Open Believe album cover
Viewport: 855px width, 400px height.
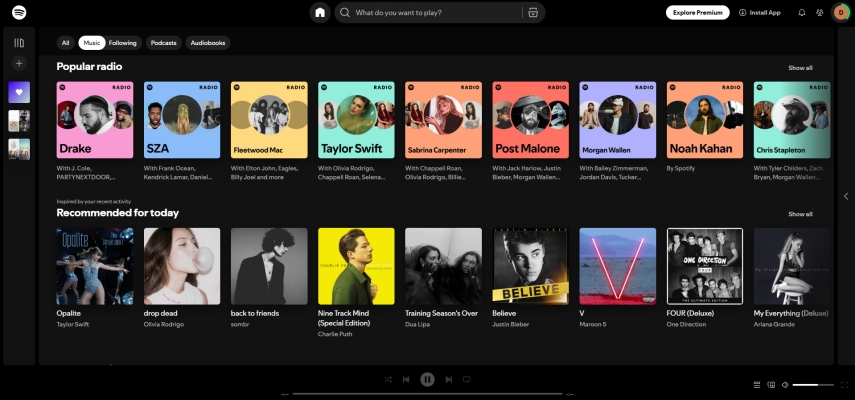531,266
